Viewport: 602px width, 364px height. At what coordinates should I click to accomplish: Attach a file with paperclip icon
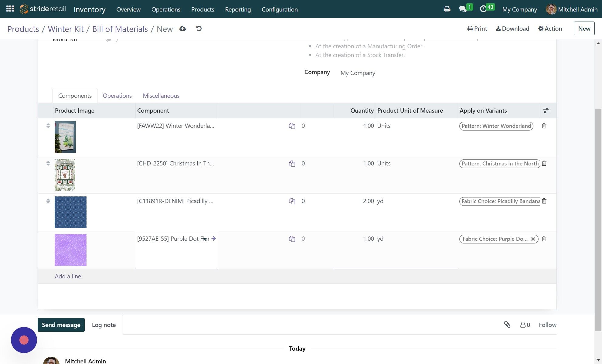507,325
